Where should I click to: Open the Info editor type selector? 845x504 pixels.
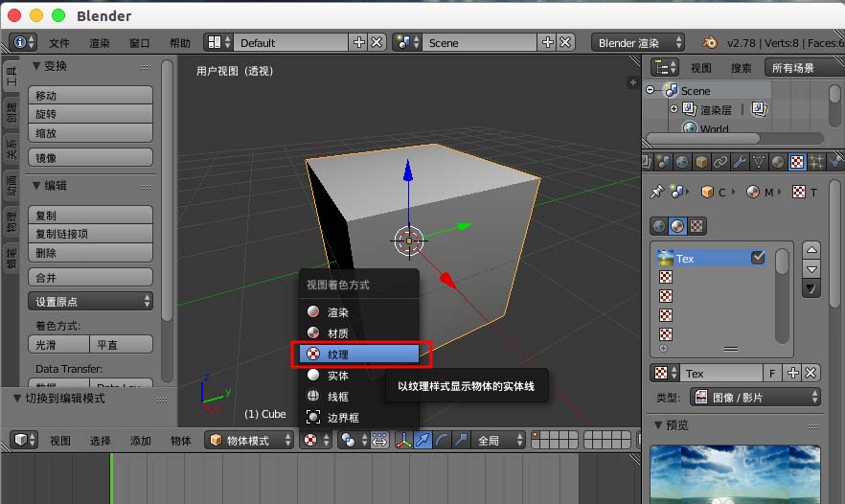[24, 42]
